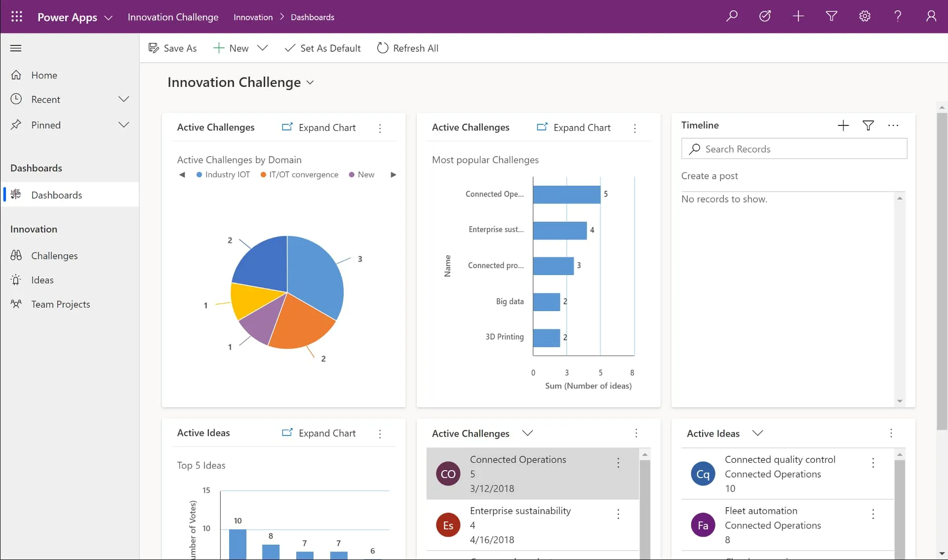The image size is (948, 560).
Task: Click the help question mark icon
Action: (898, 16)
